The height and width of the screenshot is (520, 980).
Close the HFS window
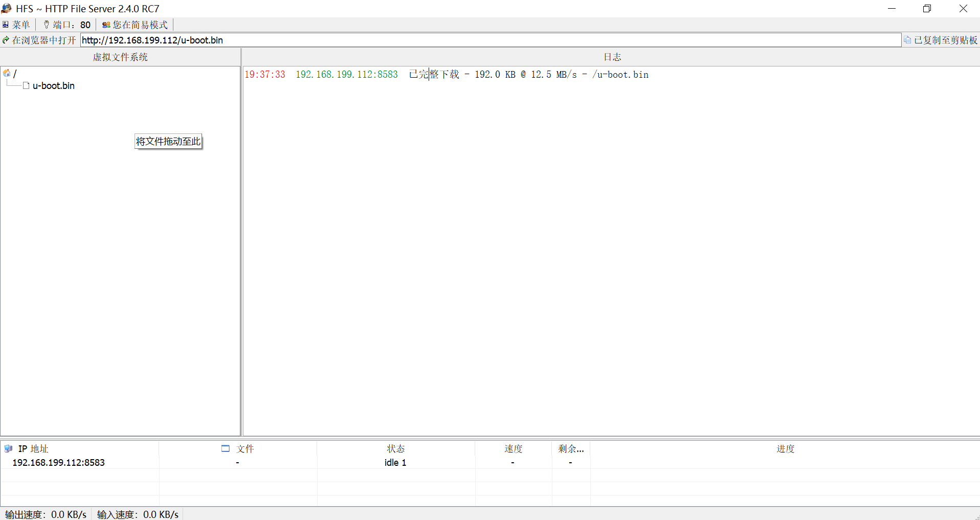point(963,8)
